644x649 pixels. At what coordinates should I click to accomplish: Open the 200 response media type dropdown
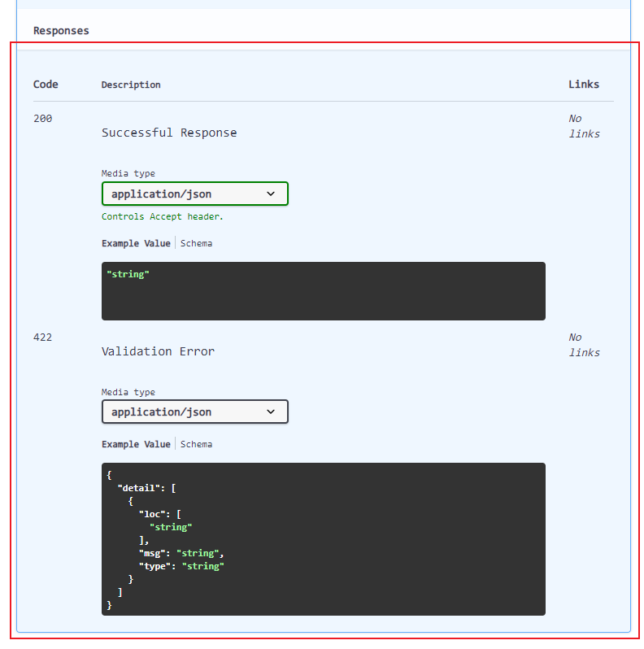coord(194,194)
